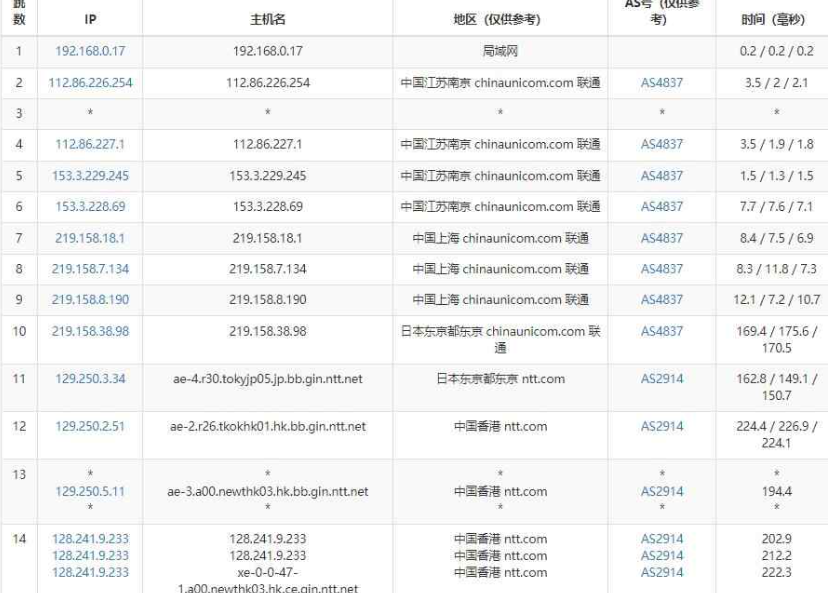Click the 主机名 column header
This screenshot has width=828, height=593.
coord(267,19)
